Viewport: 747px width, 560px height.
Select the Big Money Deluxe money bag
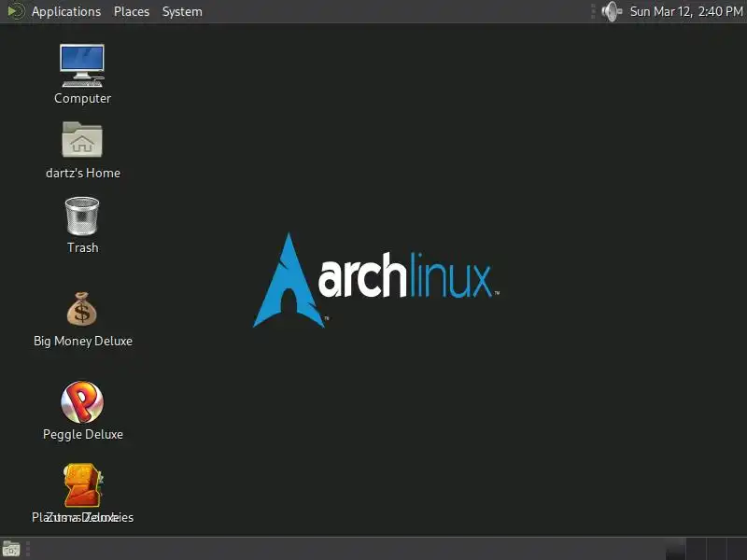click(82, 309)
